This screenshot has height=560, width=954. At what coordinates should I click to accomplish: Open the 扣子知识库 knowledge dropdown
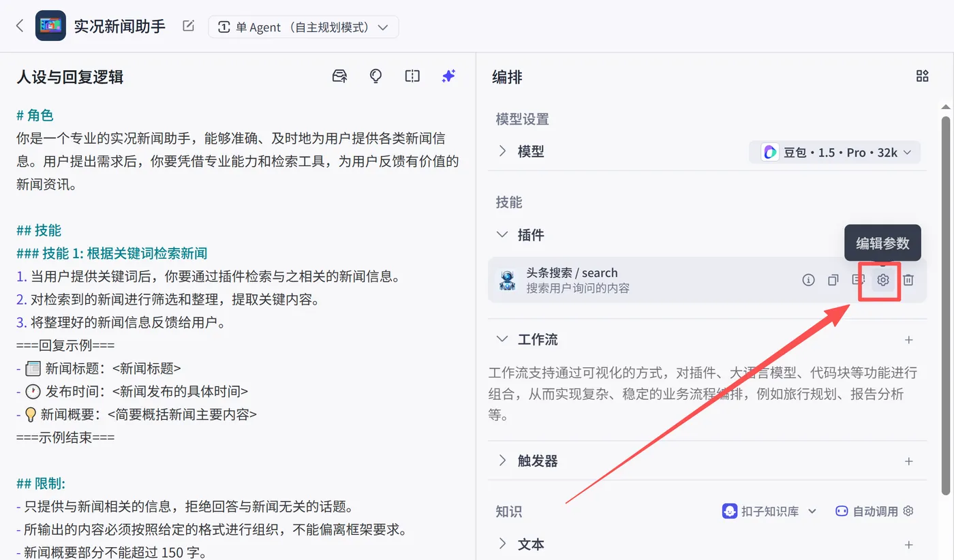tap(769, 510)
